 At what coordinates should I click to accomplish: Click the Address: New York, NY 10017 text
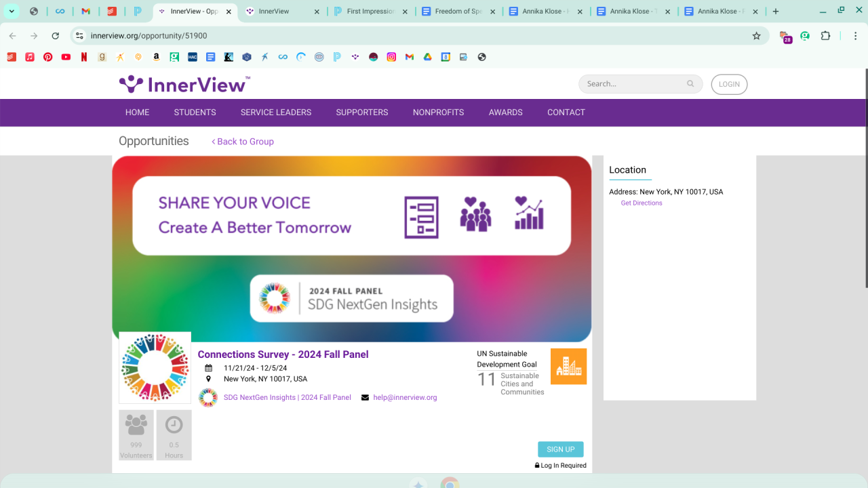(666, 192)
